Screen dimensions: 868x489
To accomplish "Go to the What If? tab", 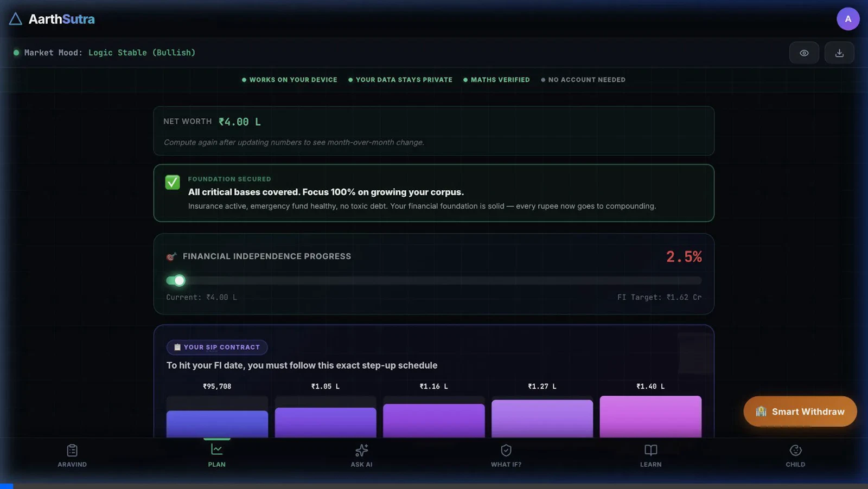I will click(x=506, y=456).
